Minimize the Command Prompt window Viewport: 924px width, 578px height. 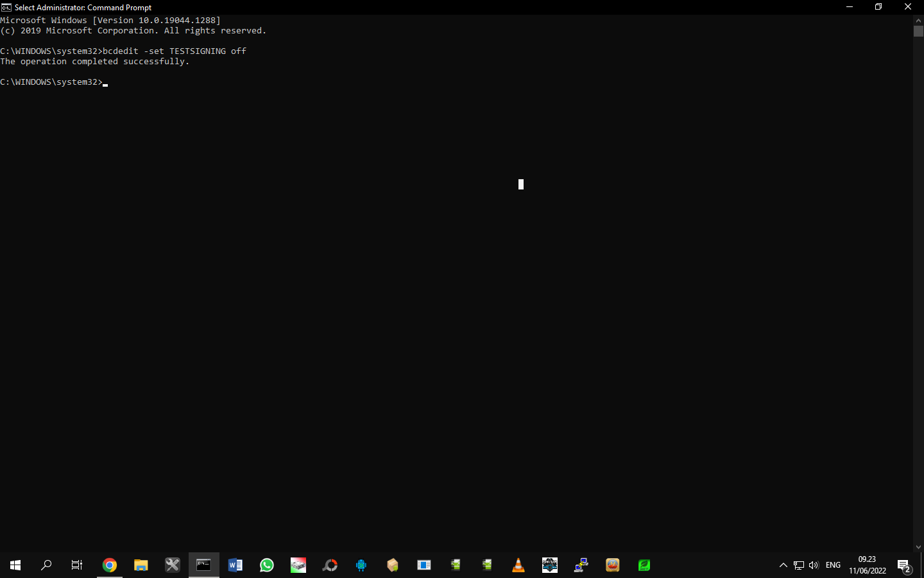coord(850,7)
